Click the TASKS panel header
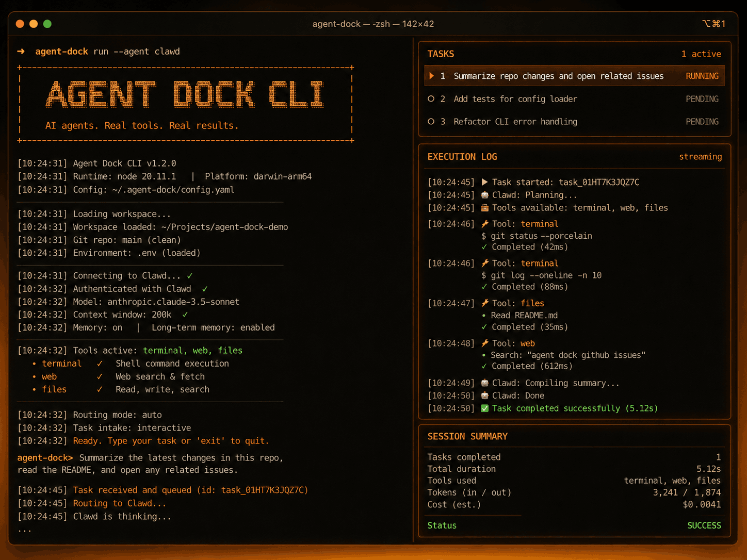 coord(441,54)
